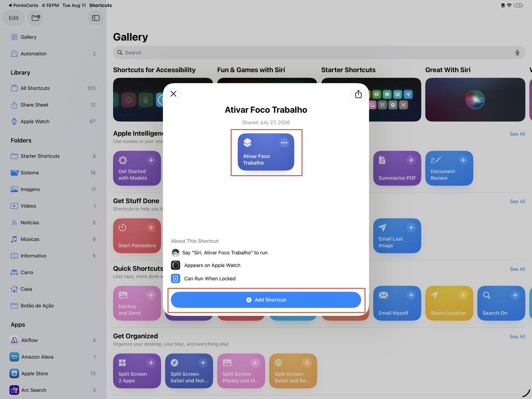Add the Search On shortcut via plus icon

tap(515, 295)
